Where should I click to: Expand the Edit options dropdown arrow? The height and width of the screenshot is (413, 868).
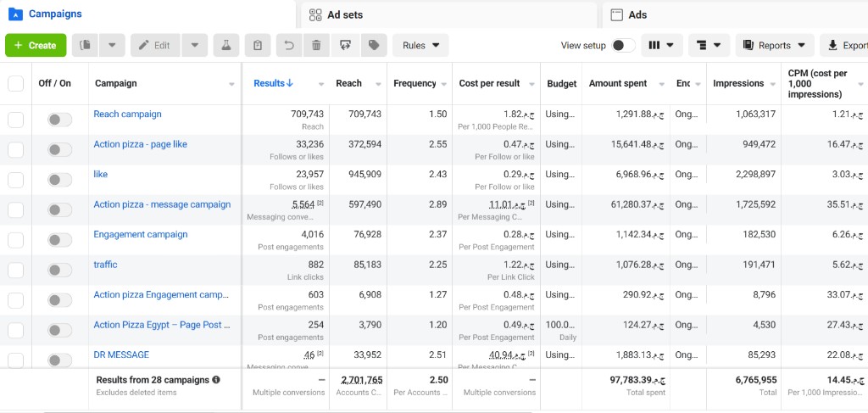195,46
